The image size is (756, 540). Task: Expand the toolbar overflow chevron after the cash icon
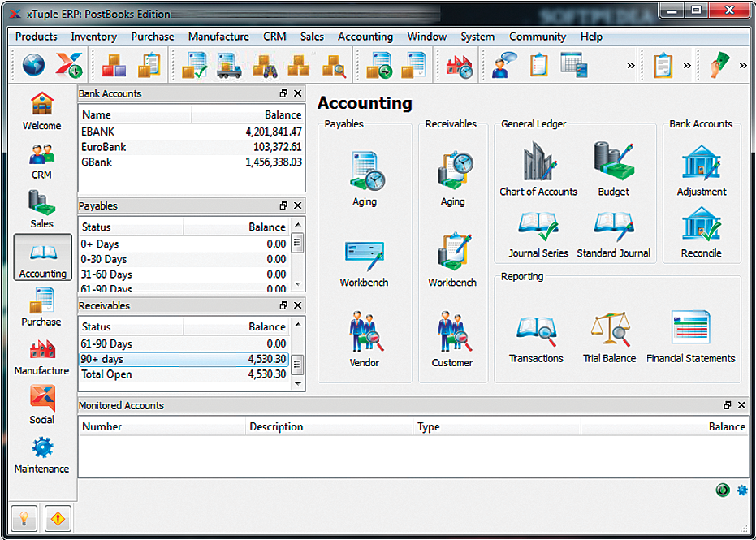pyautogui.click(x=744, y=66)
